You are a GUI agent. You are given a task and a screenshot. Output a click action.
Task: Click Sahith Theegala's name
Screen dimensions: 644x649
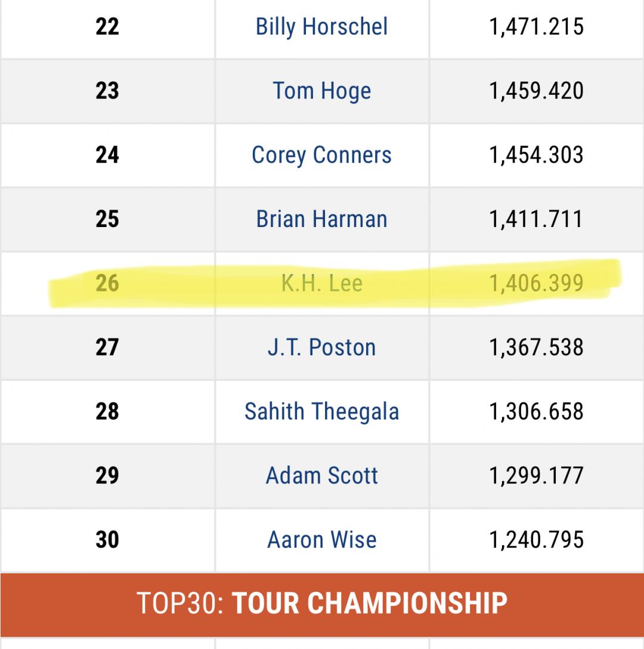point(321,411)
